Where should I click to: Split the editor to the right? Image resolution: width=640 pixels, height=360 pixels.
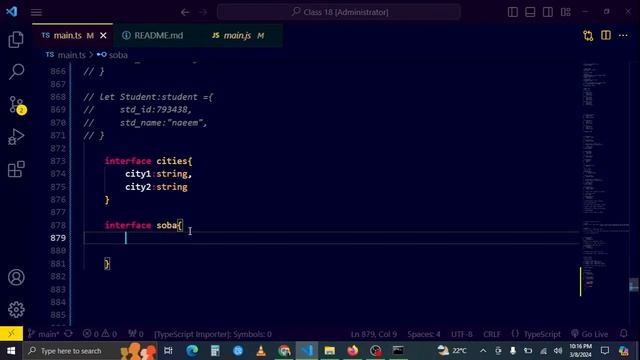[606, 36]
